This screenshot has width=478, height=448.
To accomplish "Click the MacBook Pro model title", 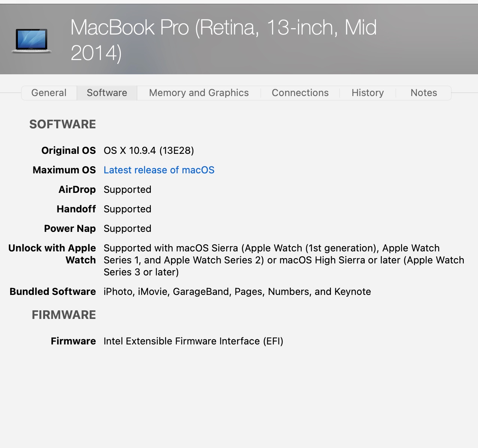I will coord(223,40).
